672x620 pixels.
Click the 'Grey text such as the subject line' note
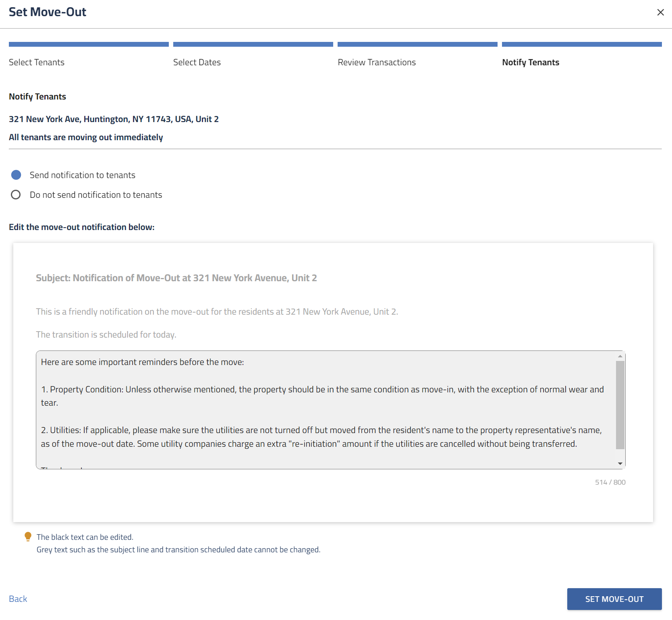coord(178,549)
